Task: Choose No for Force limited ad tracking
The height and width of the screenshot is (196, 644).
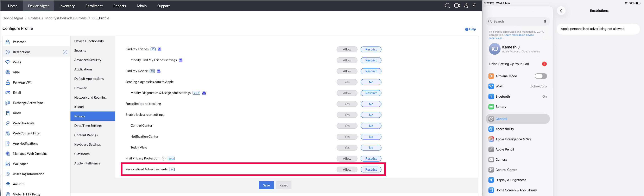Action: (371, 104)
